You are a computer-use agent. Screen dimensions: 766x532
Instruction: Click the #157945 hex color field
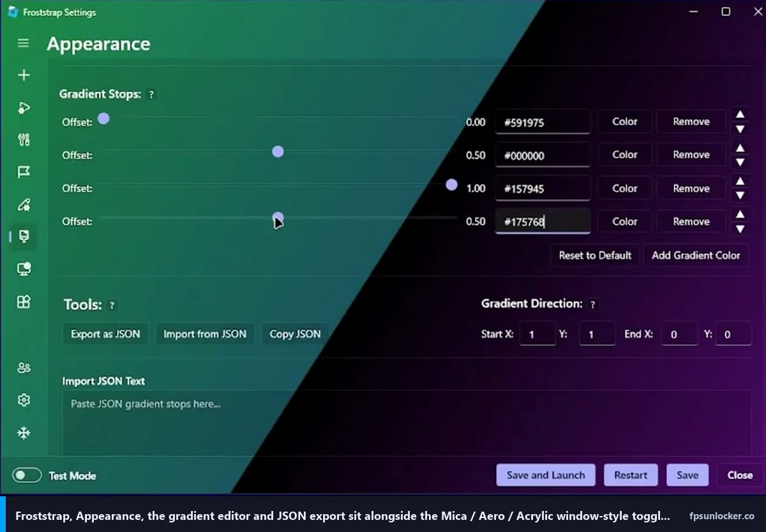(543, 188)
